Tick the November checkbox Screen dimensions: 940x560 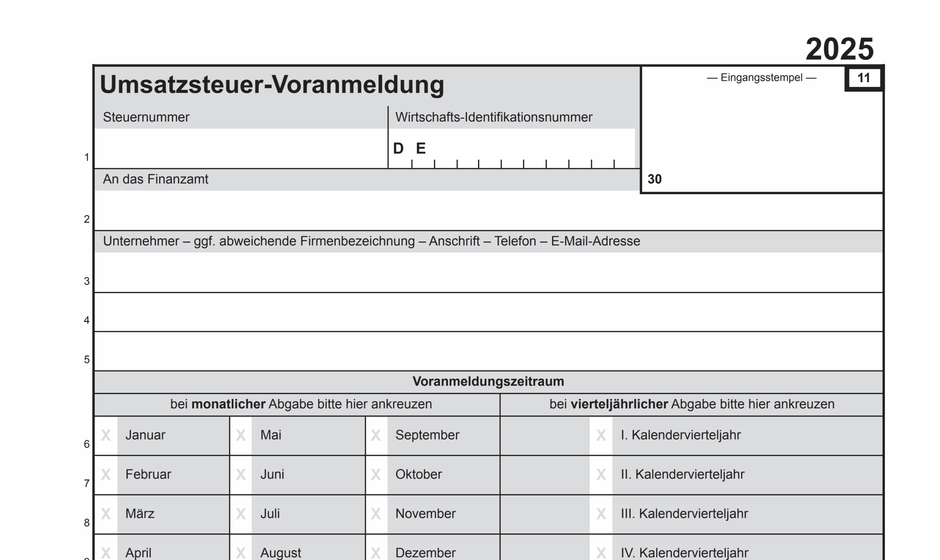coord(376,514)
